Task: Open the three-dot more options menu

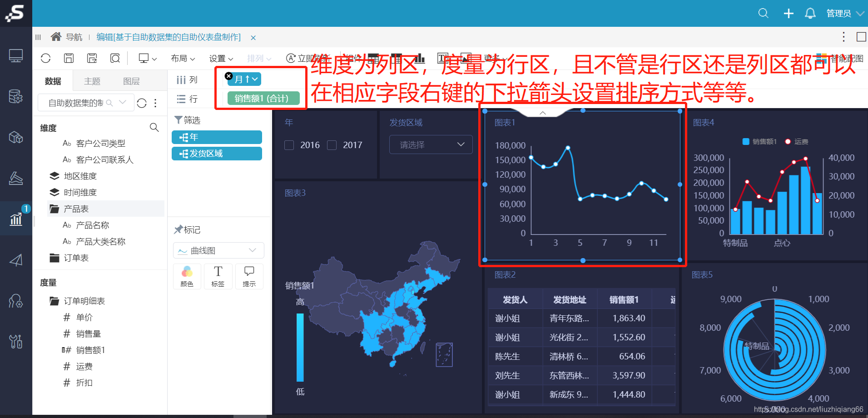Action: tap(843, 37)
